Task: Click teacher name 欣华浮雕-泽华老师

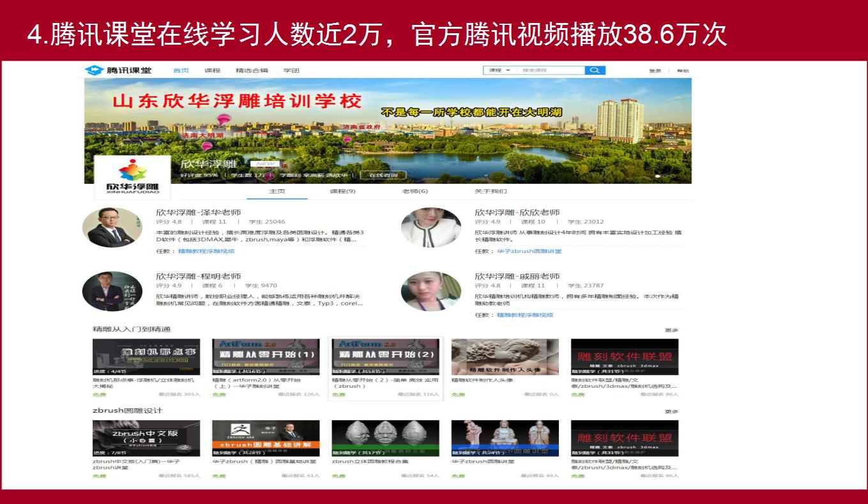Action: 199,212
